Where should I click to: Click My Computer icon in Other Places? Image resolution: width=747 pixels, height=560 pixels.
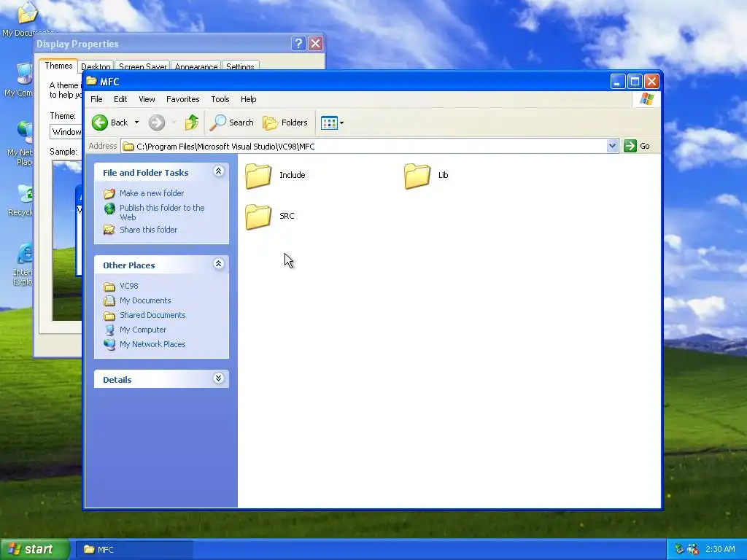point(109,330)
